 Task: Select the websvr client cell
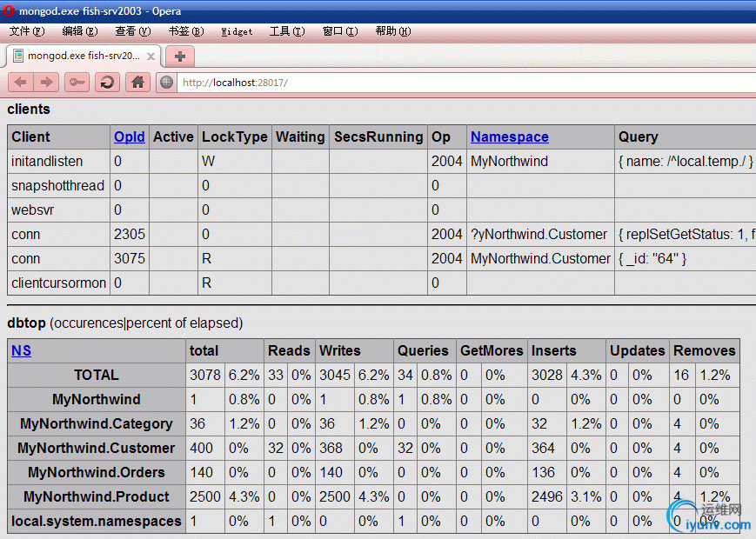click(x=59, y=210)
